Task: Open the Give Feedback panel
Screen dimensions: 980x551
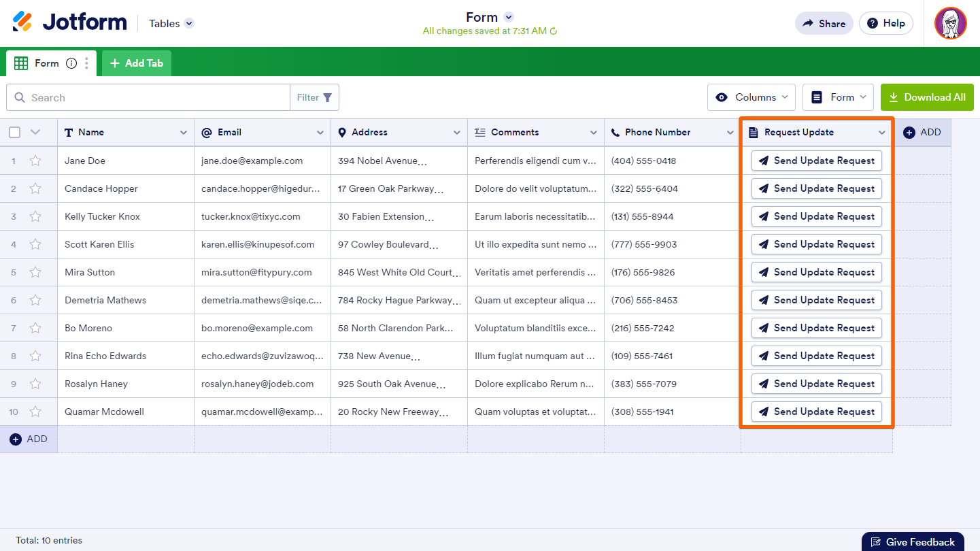Action: pos(912,542)
